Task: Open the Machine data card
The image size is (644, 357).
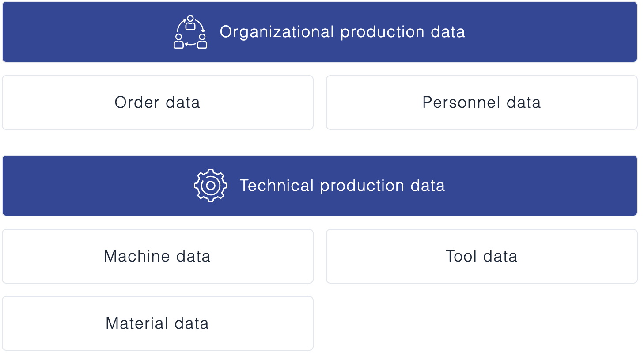Action: 158,256
